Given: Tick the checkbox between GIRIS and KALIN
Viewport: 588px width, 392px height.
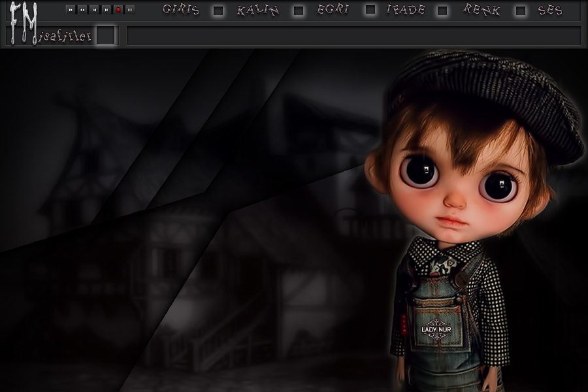Looking at the screenshot, I should click(218, 10).
